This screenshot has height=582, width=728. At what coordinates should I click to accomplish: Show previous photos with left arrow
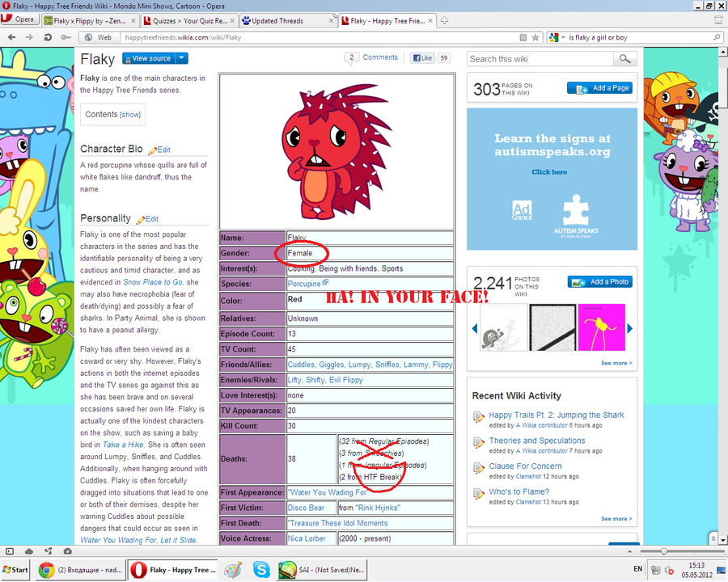[475, 329]
